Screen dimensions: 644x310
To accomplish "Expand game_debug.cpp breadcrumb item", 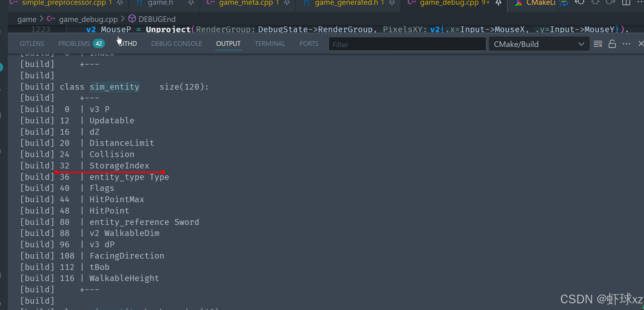I will (x=88, y=19).
